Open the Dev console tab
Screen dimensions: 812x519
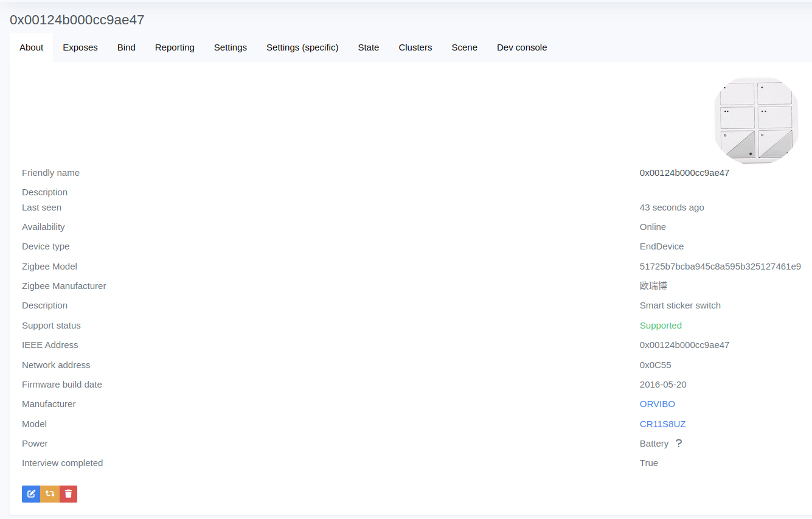coord(521,47)
